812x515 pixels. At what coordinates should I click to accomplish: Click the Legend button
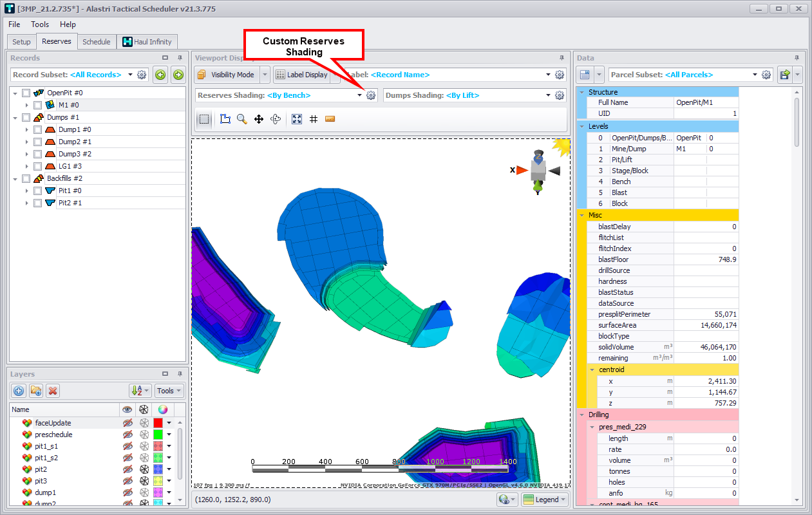pos(545,500)
